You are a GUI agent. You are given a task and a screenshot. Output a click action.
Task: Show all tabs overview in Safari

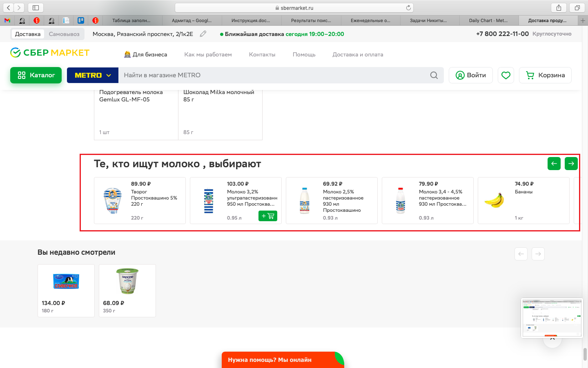(577, 8)
